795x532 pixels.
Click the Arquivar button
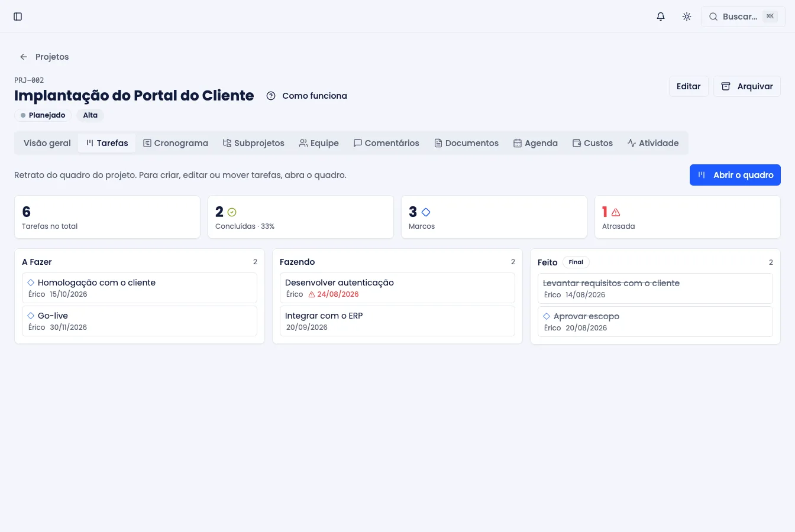(x=747, y=86)
